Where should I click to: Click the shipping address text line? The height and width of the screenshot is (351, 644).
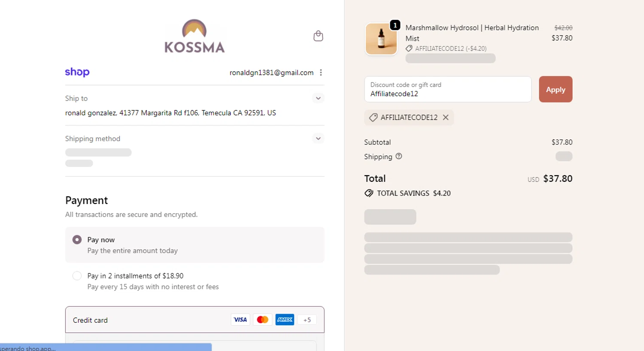170,113
